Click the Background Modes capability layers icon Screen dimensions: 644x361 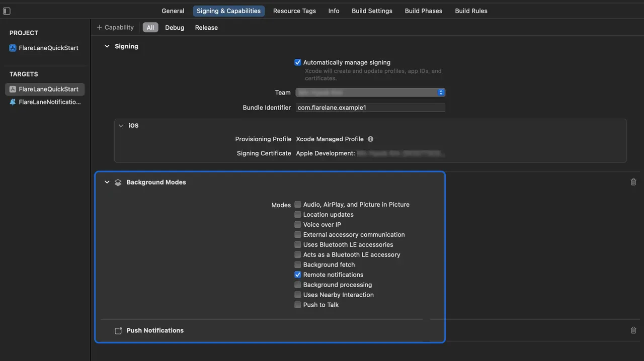[118, 183]
